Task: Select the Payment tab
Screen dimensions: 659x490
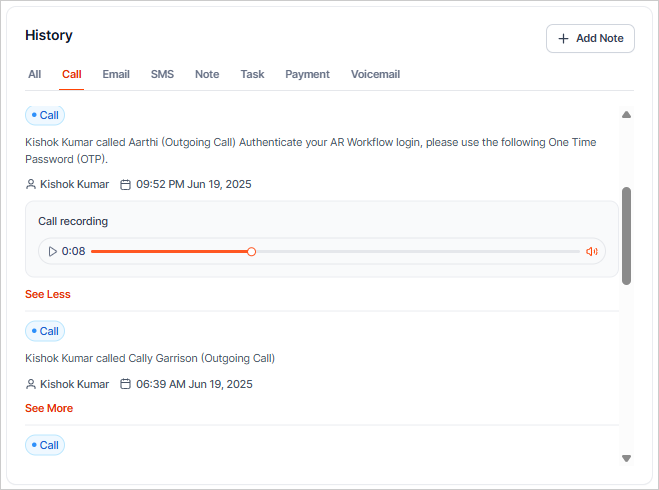Action: point(307,74)
